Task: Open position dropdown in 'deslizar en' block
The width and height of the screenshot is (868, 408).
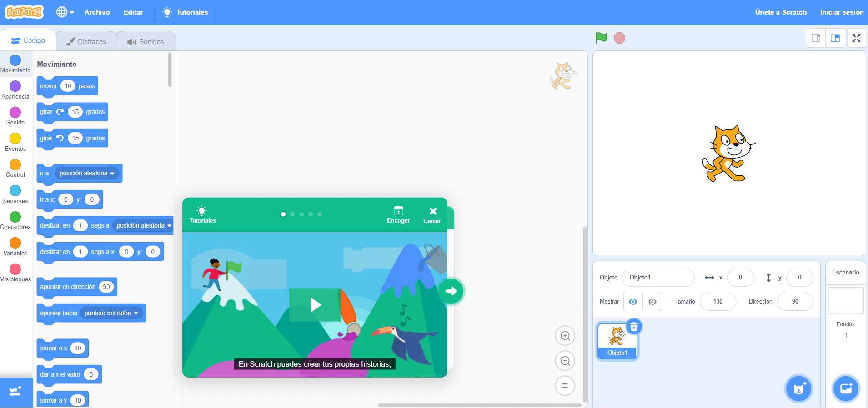Action: [x=144, y=225]
